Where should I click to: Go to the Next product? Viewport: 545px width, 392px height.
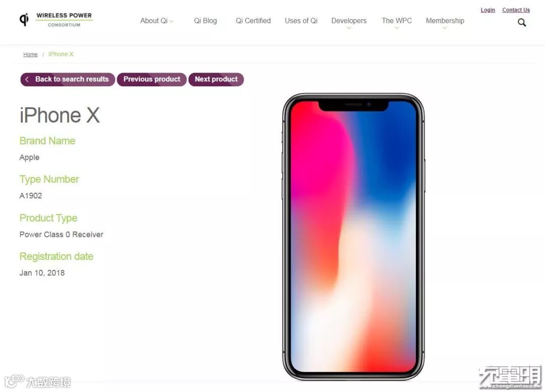coord(216,79)
